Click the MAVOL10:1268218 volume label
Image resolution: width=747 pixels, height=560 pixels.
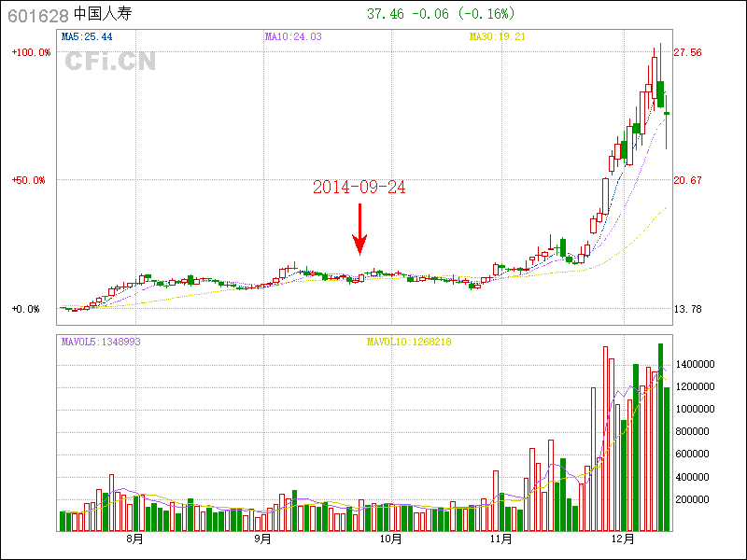coord(408,342)
